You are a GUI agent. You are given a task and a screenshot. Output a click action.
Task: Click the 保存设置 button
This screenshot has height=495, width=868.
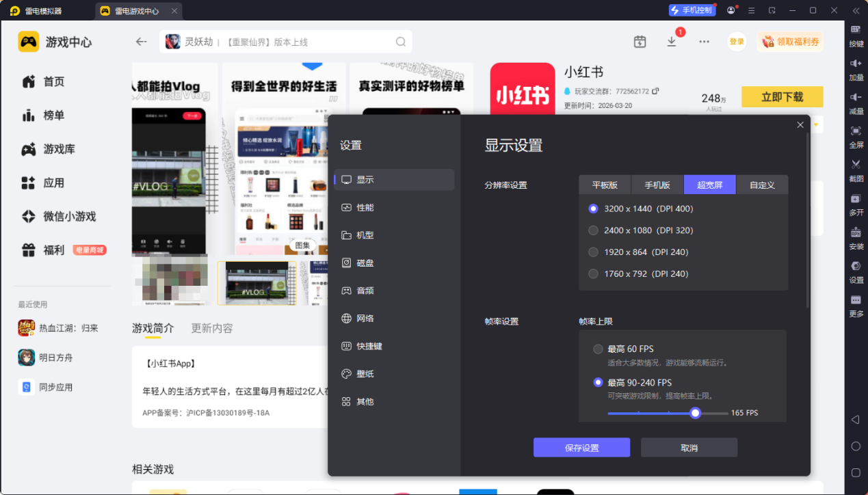tap(581, 448)
